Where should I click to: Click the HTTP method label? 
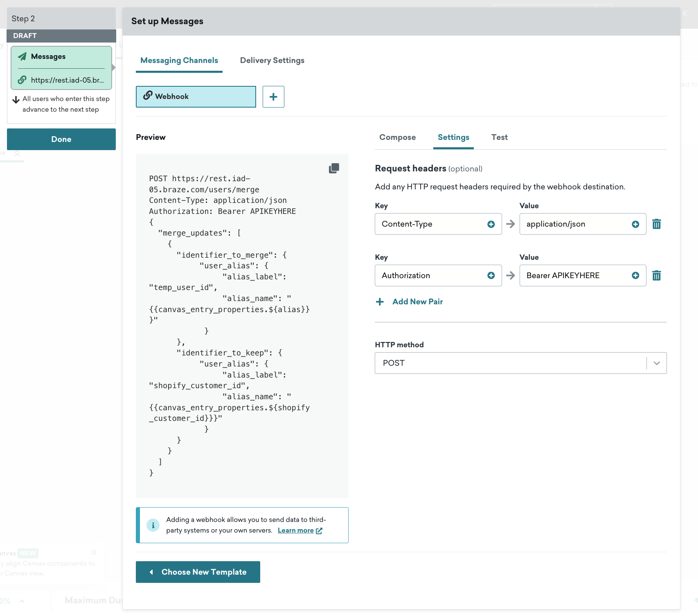(399, 345)
